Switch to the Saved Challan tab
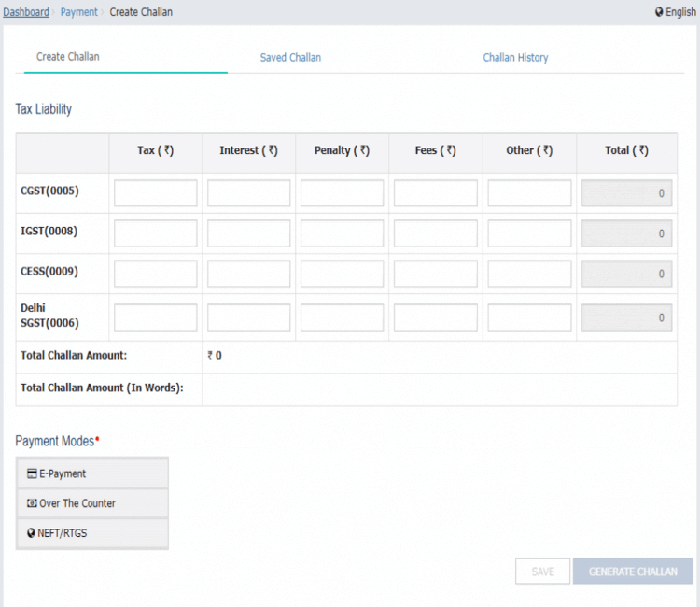700x607 pixels. 290,58
